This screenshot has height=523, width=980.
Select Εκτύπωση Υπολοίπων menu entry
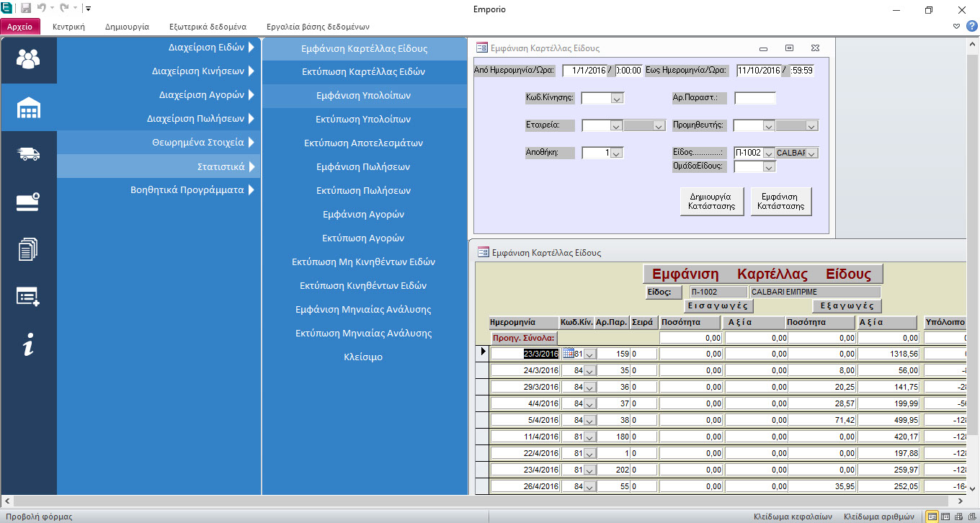point(363,119)
